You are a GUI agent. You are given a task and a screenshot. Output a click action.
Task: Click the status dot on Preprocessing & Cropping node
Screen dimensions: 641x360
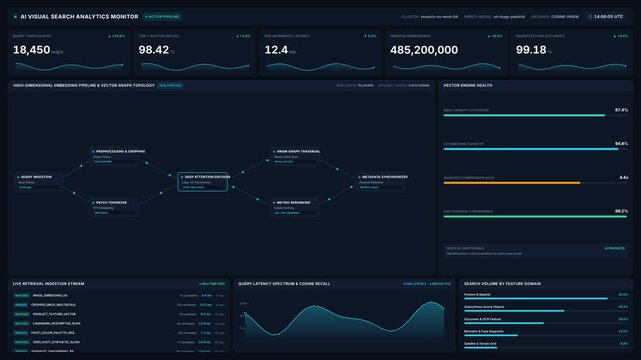tap(94, 152)
